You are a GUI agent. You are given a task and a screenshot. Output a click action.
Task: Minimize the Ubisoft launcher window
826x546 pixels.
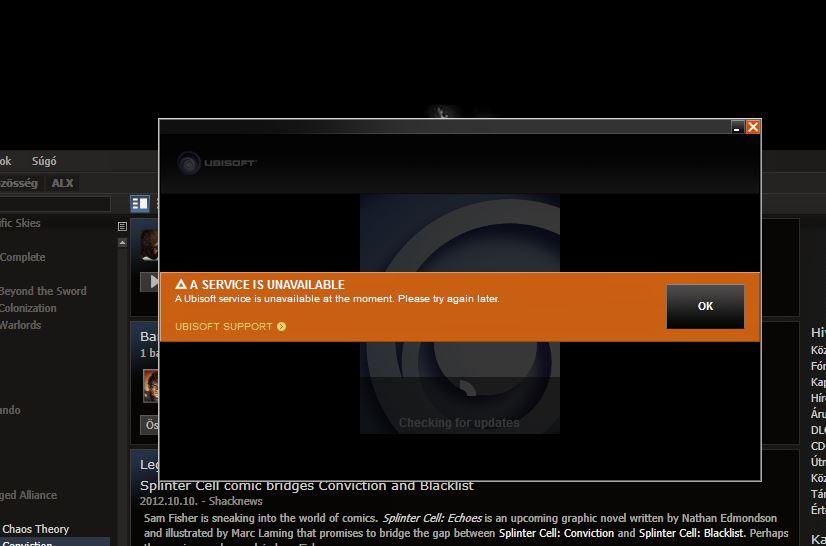(x=737, y=127)
